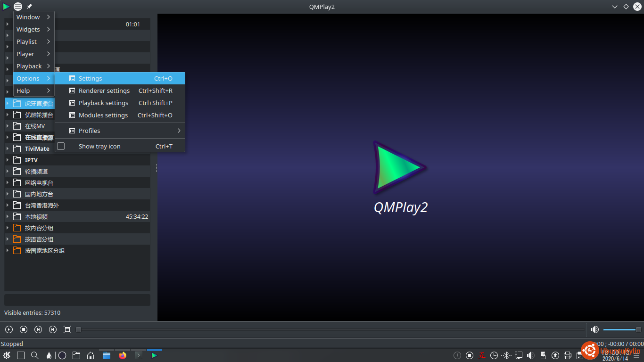
Task: Click the playlist filter input field
Action: 77,300
